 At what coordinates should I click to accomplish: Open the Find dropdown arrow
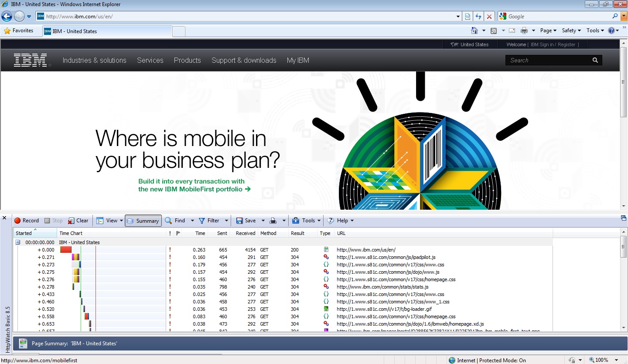(x=192, y=221)
